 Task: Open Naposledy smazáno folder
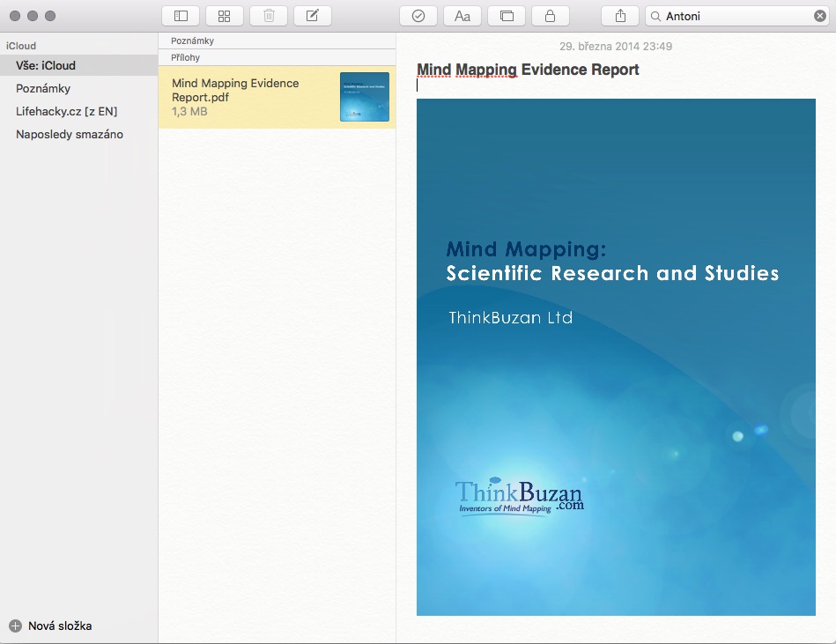[x=79, y=134]
